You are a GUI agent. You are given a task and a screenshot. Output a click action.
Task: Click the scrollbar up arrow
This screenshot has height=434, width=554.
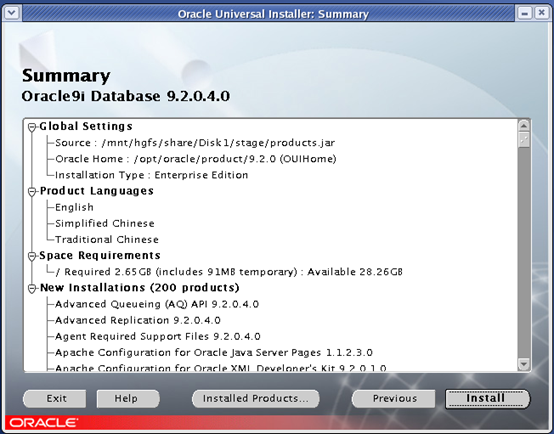click(x=524, y=125)
